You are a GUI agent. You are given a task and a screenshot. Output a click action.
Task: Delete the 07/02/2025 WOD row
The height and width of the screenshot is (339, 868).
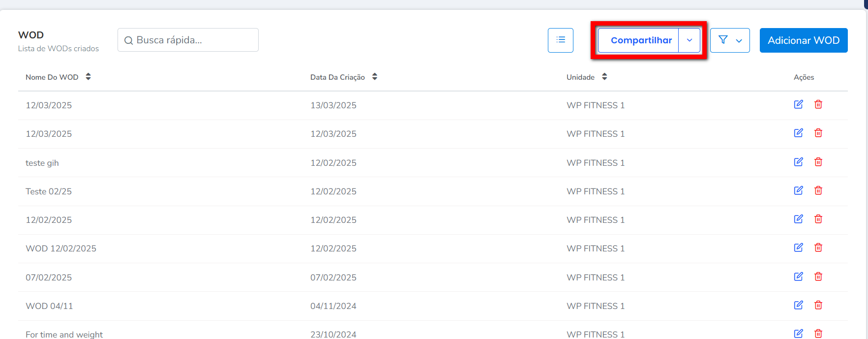tap(818, 277)
